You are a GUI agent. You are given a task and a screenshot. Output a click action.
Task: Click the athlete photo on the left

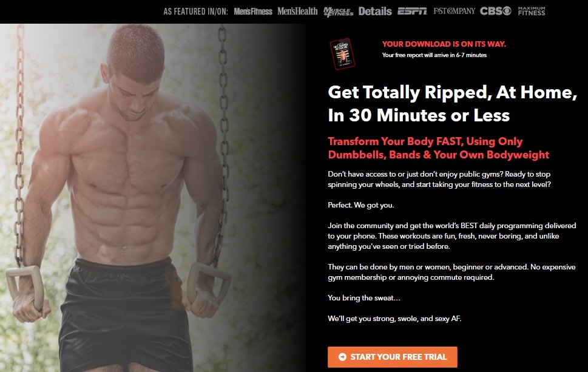153,198
